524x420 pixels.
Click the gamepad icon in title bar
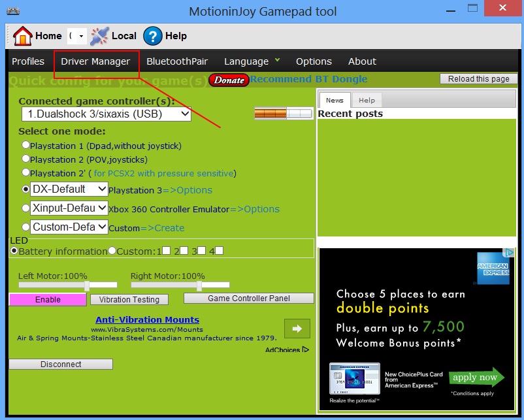(11, 11)
